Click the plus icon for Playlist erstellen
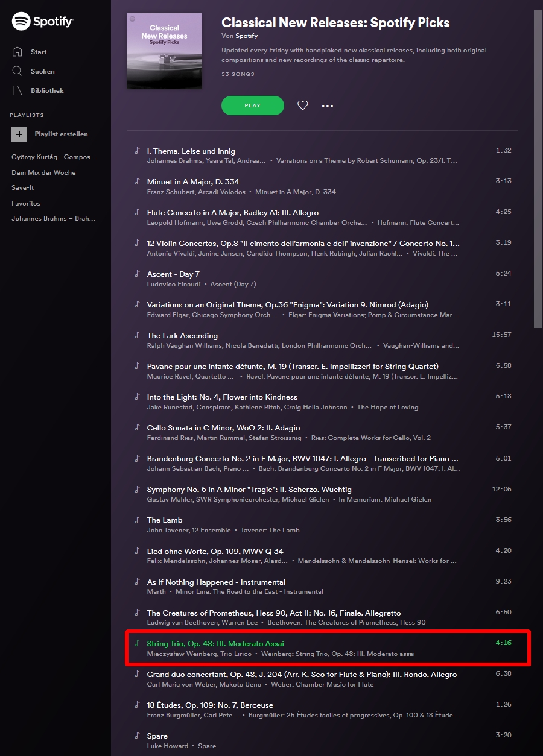The image size is (543, 756). click(x=19, y=134)
